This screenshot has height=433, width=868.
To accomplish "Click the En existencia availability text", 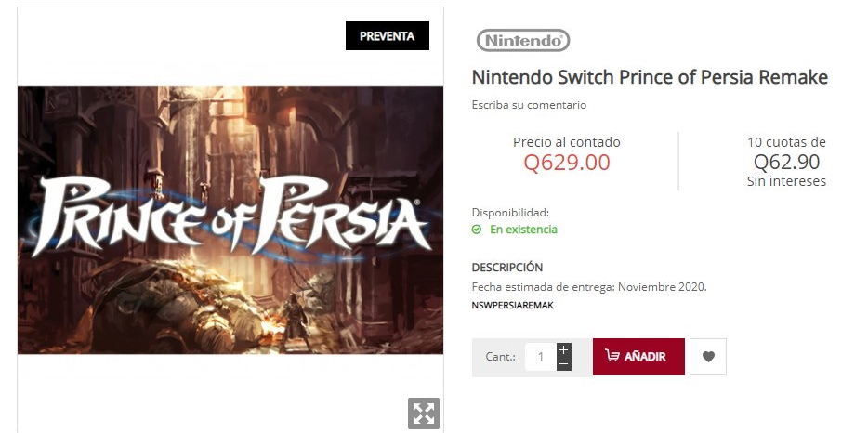I will [x=523, y=230].
